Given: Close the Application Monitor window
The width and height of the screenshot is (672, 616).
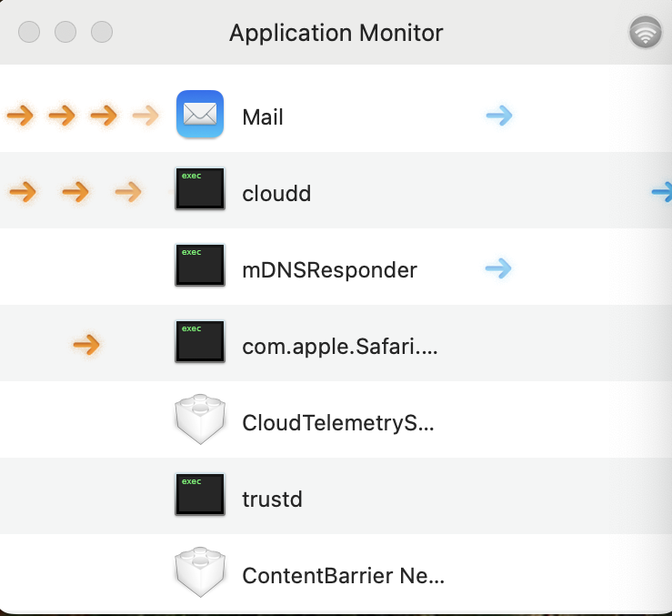Looking at the screenshot, I should (x=29, y=32).
